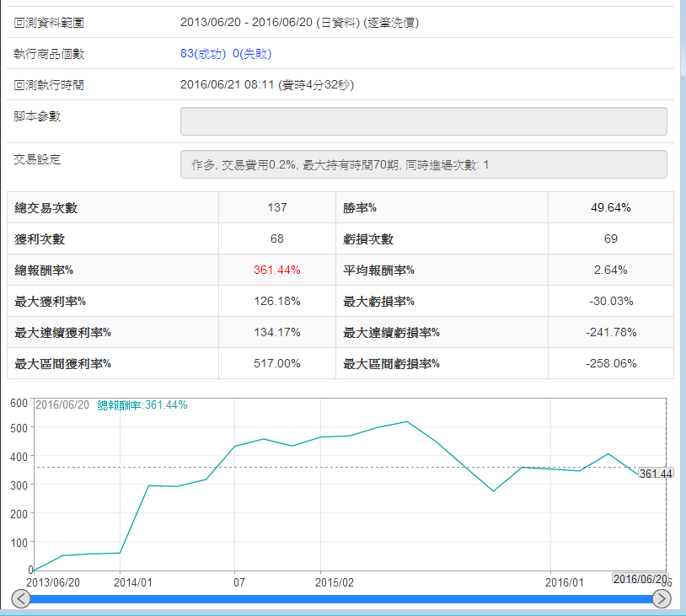Click the 交易設定 settings field
Screen dimensions: 686x616
423,164
